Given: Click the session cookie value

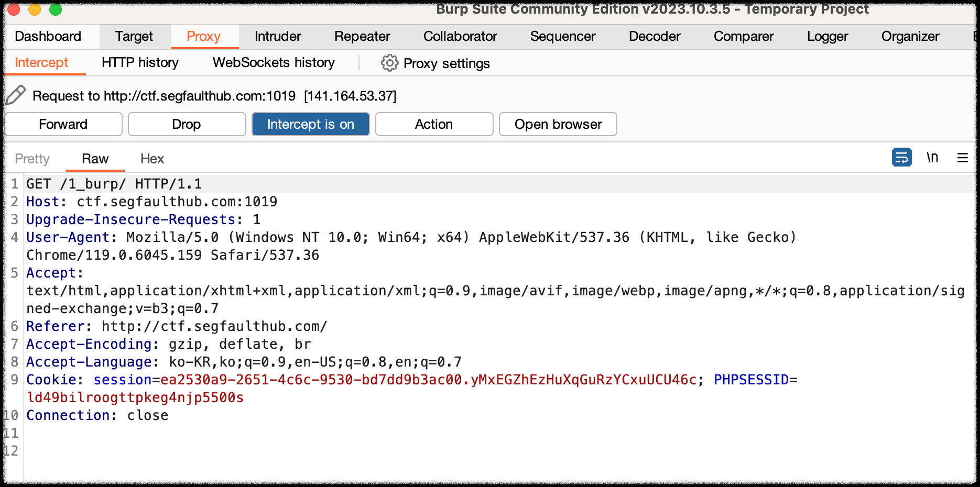Looking at the screenshot, I should 429,380.
